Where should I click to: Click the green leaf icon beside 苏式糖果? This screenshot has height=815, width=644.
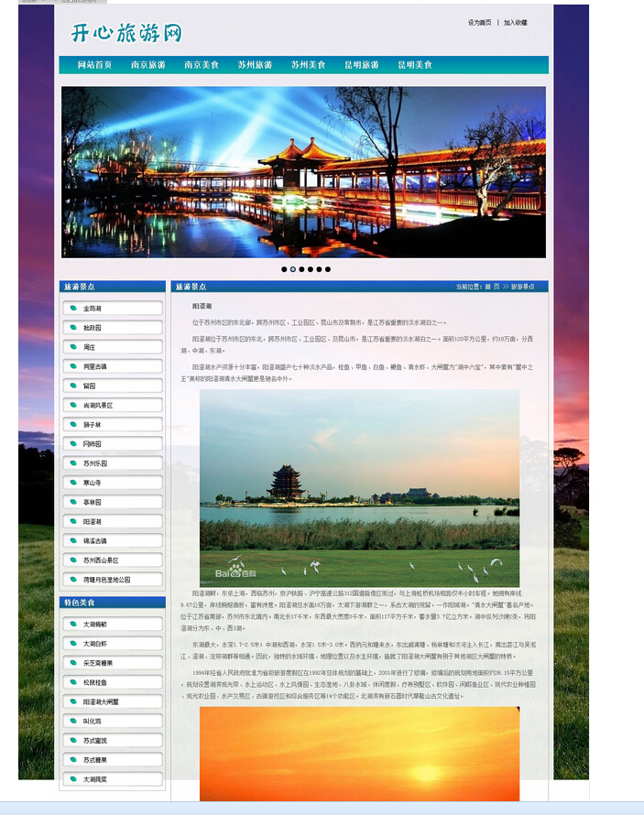tap(71, 760)
